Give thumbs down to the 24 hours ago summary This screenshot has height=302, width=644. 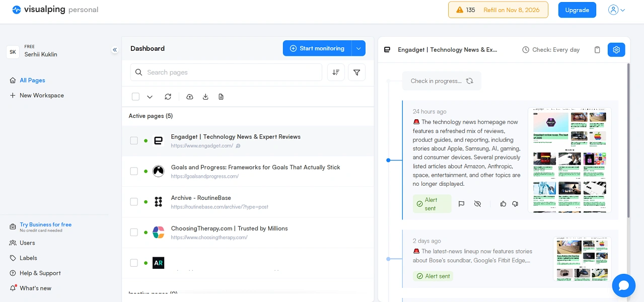pyautogui.click(x=515, y=204)
